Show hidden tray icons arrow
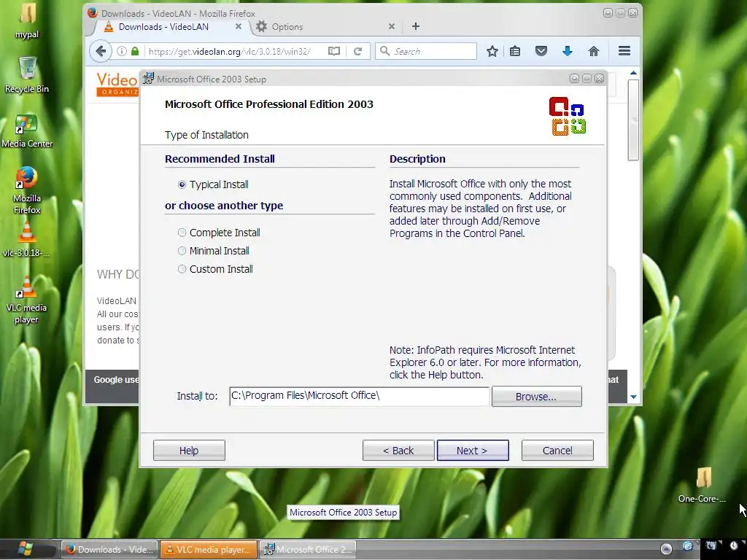 pos(666,549)
